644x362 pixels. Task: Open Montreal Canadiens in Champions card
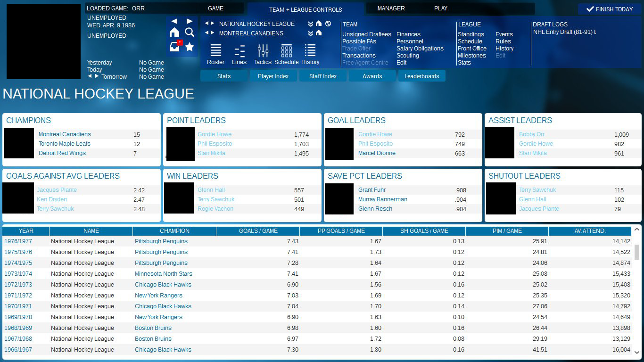click(65, 134)
